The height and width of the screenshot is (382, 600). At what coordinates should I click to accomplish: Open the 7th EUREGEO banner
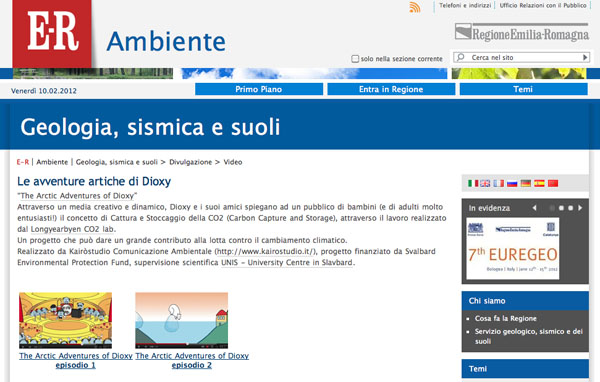(x=512, y=248)
